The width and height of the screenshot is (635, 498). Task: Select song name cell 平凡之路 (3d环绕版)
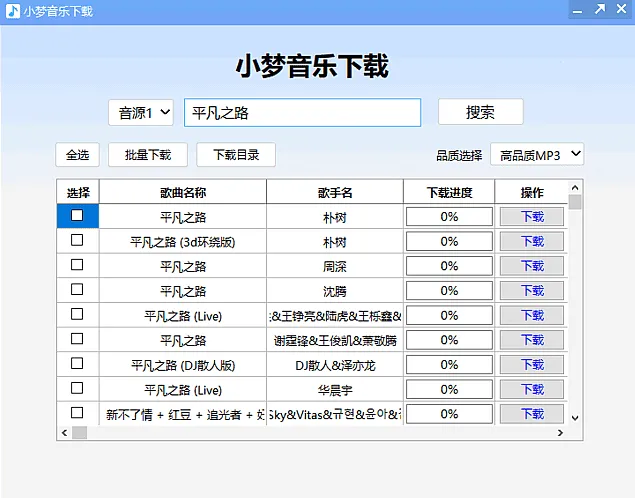tap(183, 242)
